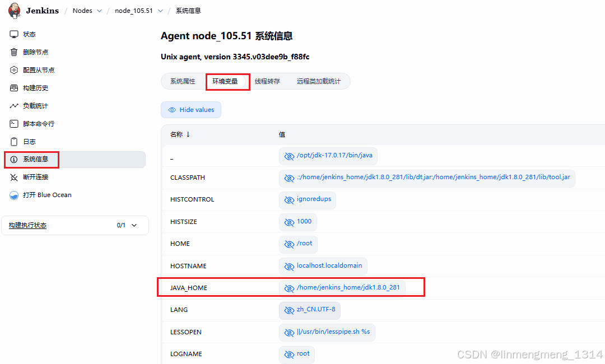Click the CLASSPATH variable name
The image size is (605, 364).
click(188, 178)
